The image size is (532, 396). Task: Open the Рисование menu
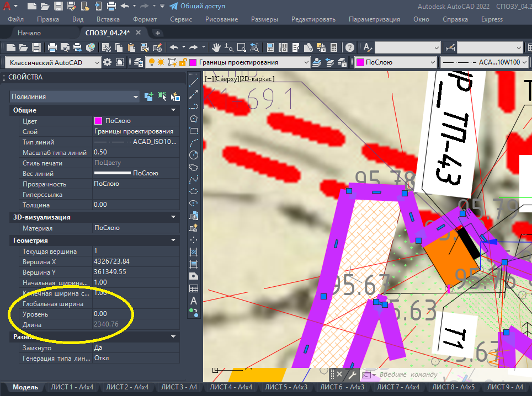coord(221,19)
